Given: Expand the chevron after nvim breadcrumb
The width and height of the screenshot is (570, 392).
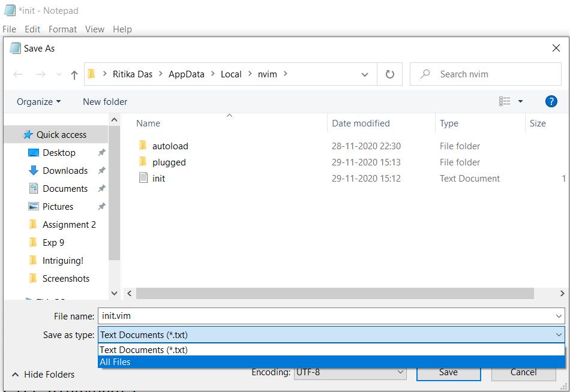Looking at the screenshot, I should point(286,74).
